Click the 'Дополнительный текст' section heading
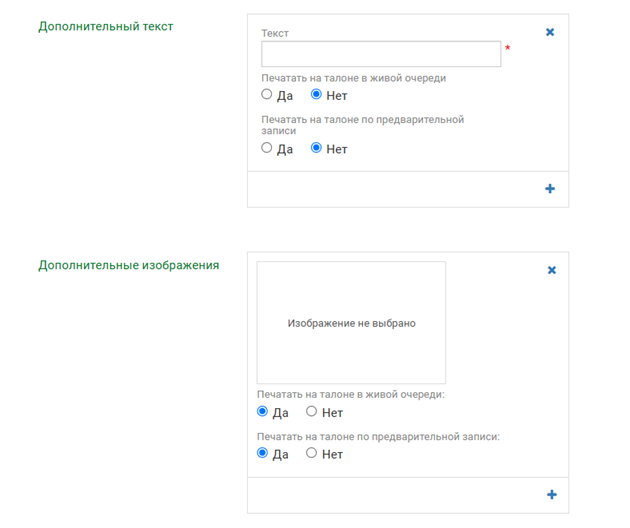This screenshot has width=630, height=528. (x=105, y=26)
